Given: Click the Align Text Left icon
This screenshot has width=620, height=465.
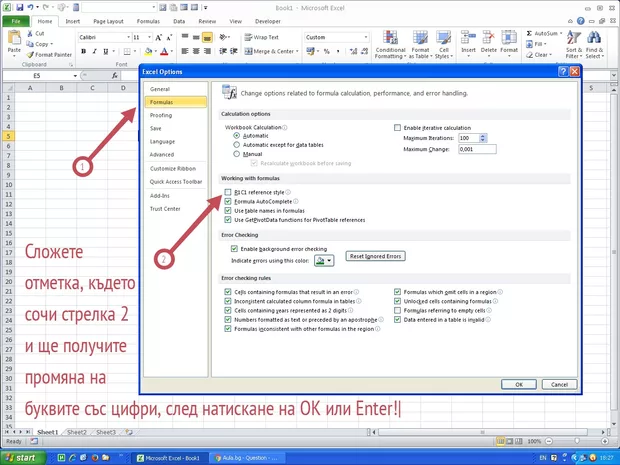Looking at the screenshot, I should point(185,51).
